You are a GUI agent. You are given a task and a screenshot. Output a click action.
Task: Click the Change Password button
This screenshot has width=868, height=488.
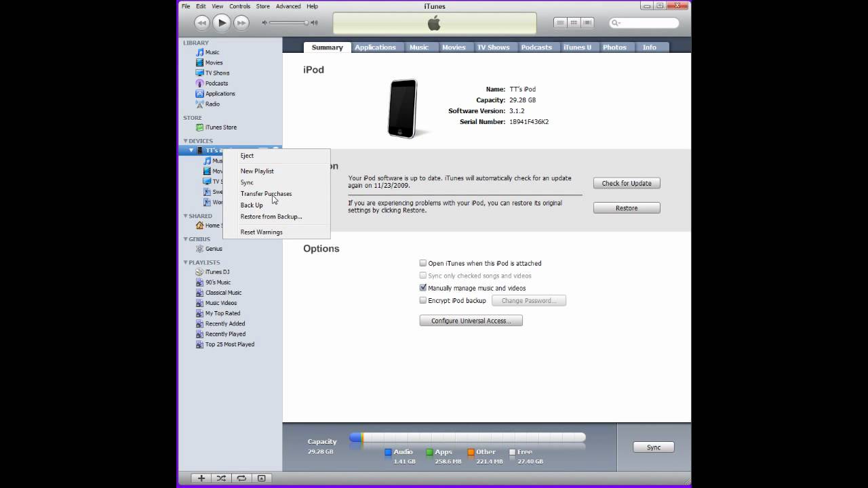coord(529,300)
